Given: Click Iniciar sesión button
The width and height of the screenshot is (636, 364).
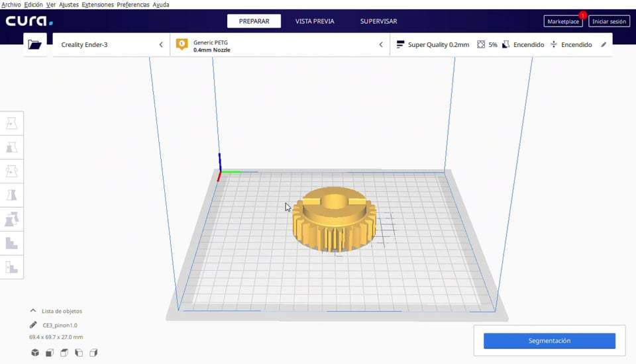Looking at the screenshot, I should [609, 21].
